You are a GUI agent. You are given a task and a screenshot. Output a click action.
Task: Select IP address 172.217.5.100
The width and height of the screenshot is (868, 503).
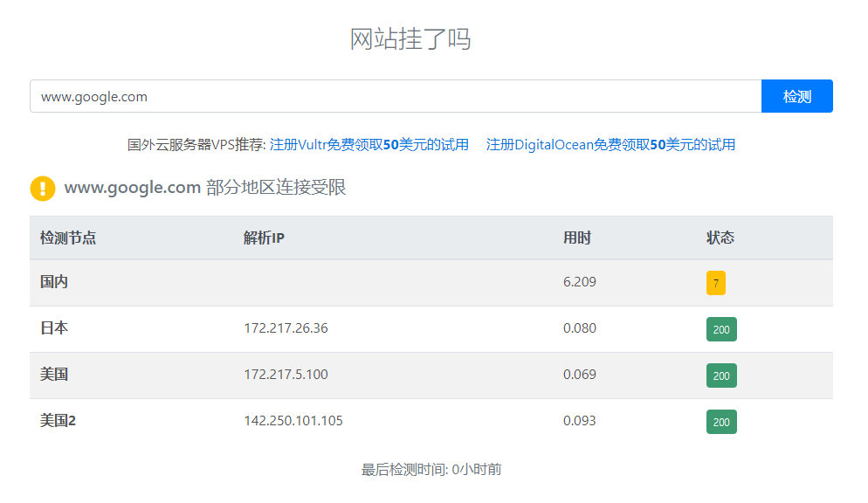(286, 374)
